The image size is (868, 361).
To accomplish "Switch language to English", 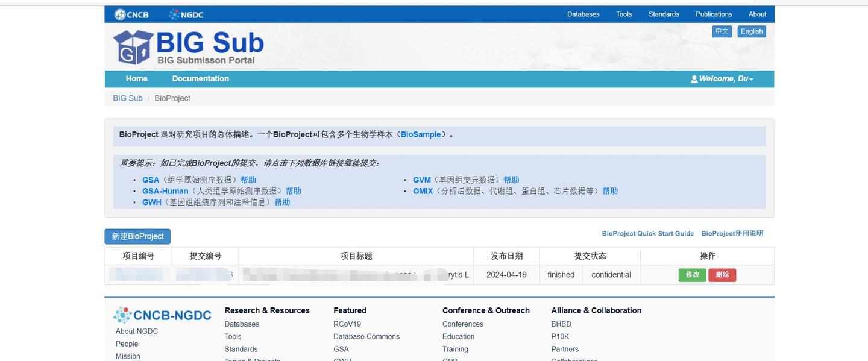I will (752, 31).
